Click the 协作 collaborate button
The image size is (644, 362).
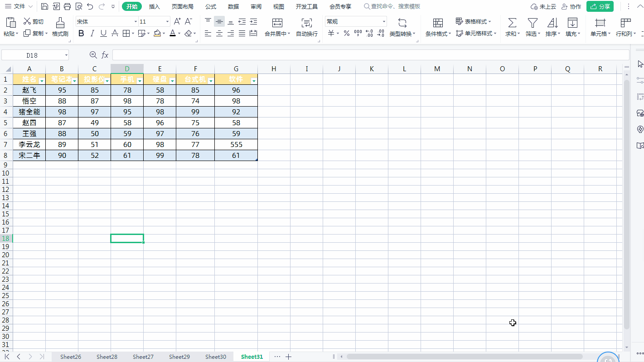coord(571,6)
